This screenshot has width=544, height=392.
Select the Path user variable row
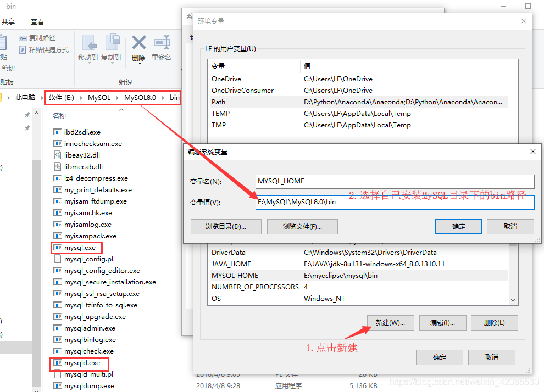(x=358, y=102)
